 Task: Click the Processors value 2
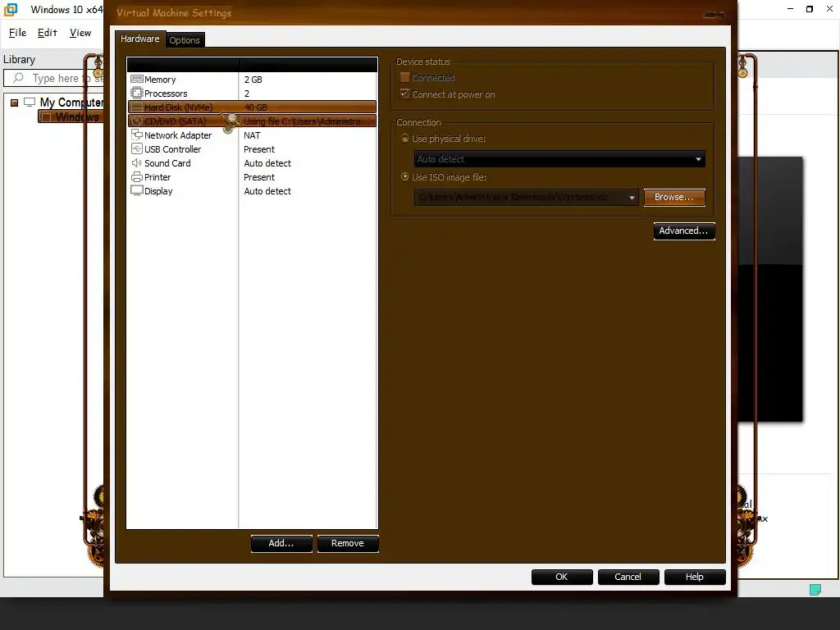[247, 94]
